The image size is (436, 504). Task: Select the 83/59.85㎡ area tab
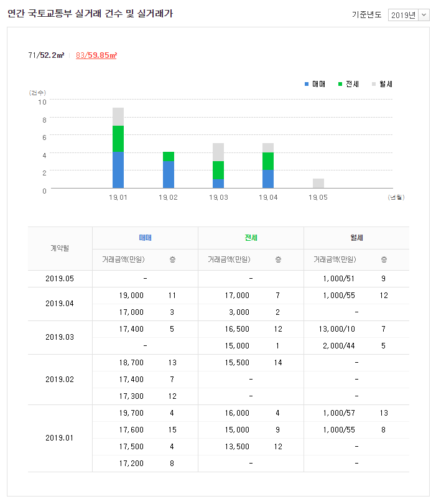pyautogui.click(x=96, y=55)
